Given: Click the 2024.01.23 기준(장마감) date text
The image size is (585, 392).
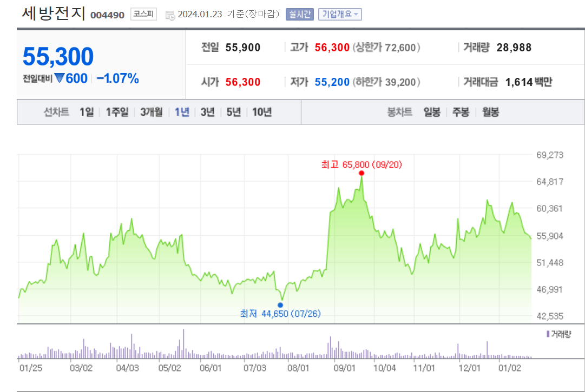Looking at the screenshot, I should tap(228, 14).
